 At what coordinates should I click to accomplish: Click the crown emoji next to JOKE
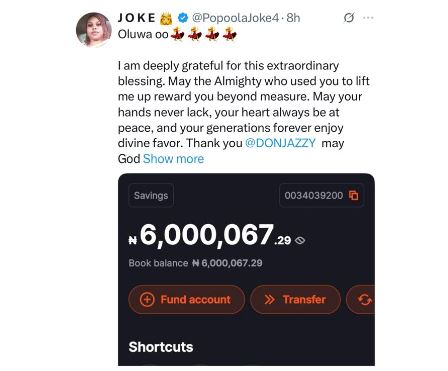pyautogui.click(x=166, y=18)
